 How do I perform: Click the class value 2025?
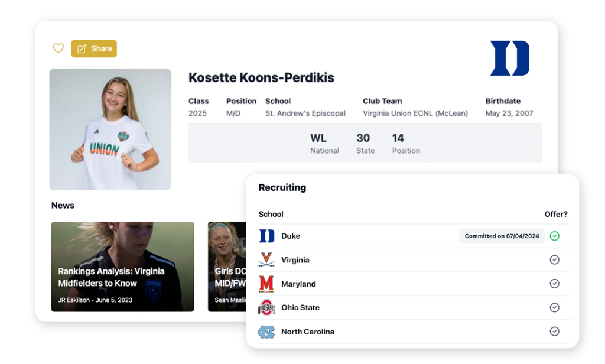coord(197,113)
